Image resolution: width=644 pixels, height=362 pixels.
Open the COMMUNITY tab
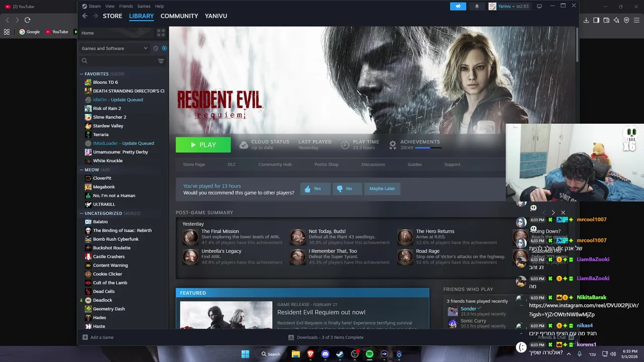click(x=179, y=16)
